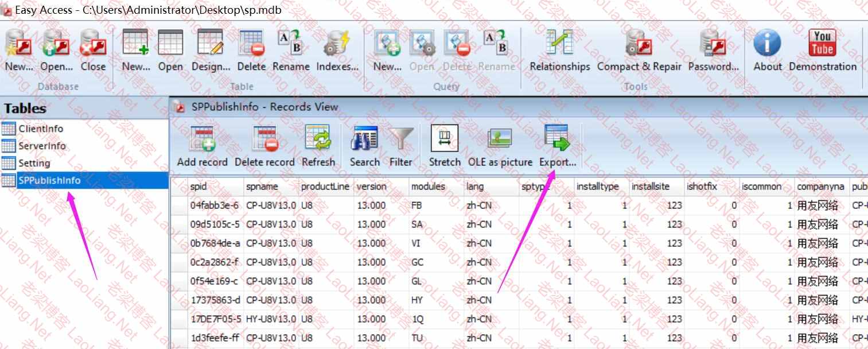Viewport: 868px width, 349px height.
Task: Open the About dialog
Action: pyautogui.click(x=767, y=45)
